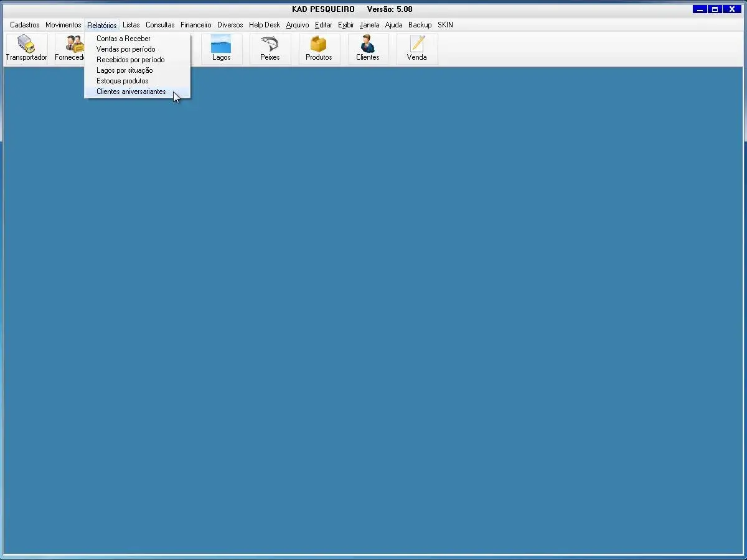747x560 pixels.
Task: Open the SKIN menu
Action: point(445,25)
